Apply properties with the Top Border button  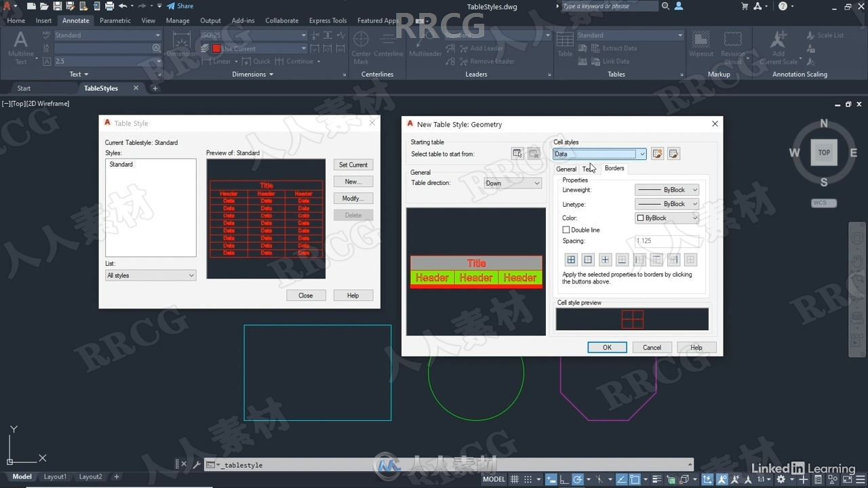656,260
